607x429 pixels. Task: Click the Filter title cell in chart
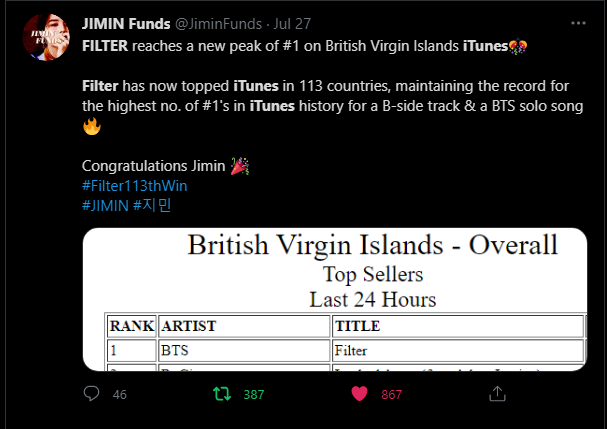click(x=458, y=350)
